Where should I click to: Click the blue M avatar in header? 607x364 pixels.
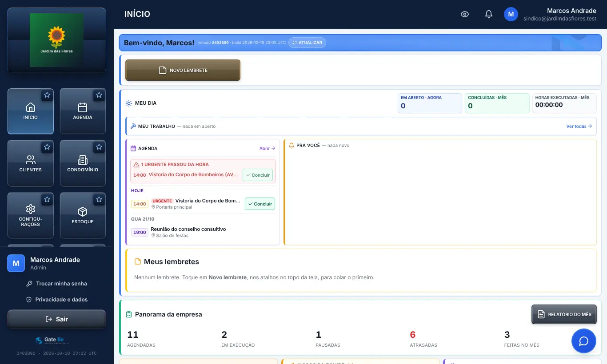pos(511,14)
